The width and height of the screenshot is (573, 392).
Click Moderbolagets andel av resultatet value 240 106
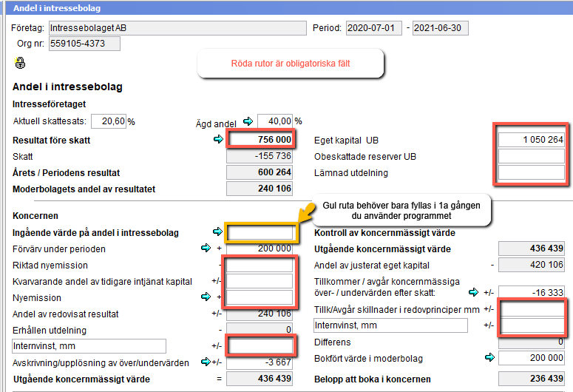pyautogui.click(x=260, y=189)
